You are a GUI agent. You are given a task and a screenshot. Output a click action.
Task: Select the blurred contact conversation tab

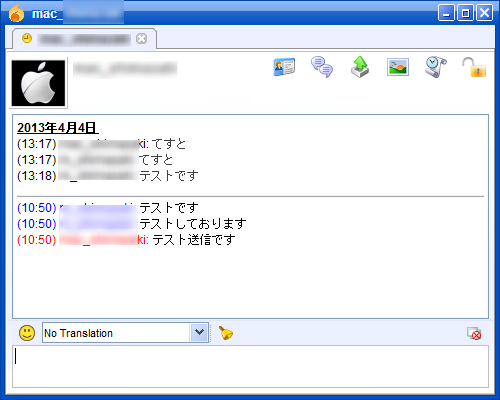(84, 39)
